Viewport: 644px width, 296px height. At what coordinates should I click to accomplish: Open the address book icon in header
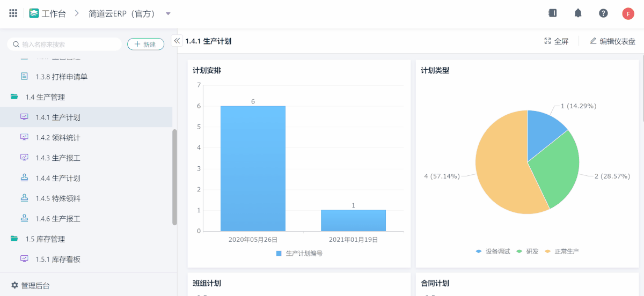click(x=552, y=13)
